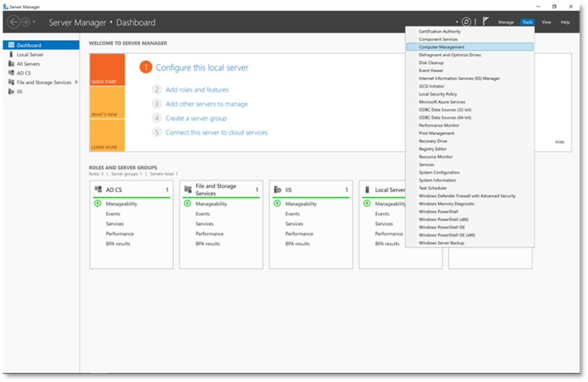Open the Manage menu
This screenshot has height=382, width=588.
tap(506, 22)
